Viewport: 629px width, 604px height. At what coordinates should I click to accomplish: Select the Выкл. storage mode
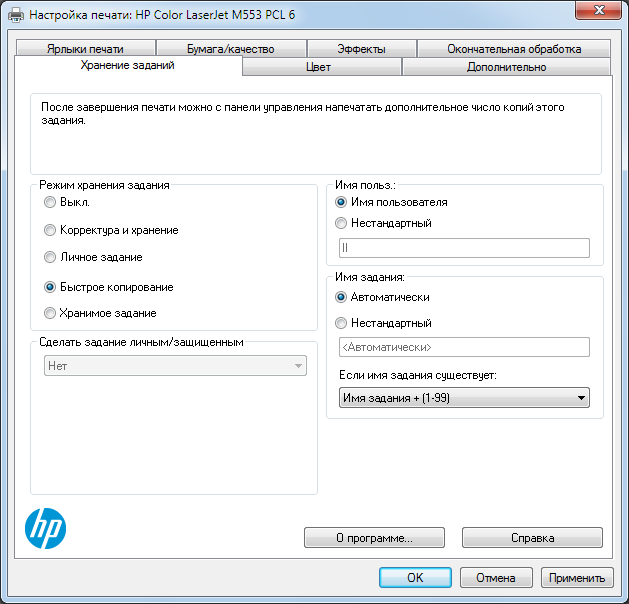[50, 202]
